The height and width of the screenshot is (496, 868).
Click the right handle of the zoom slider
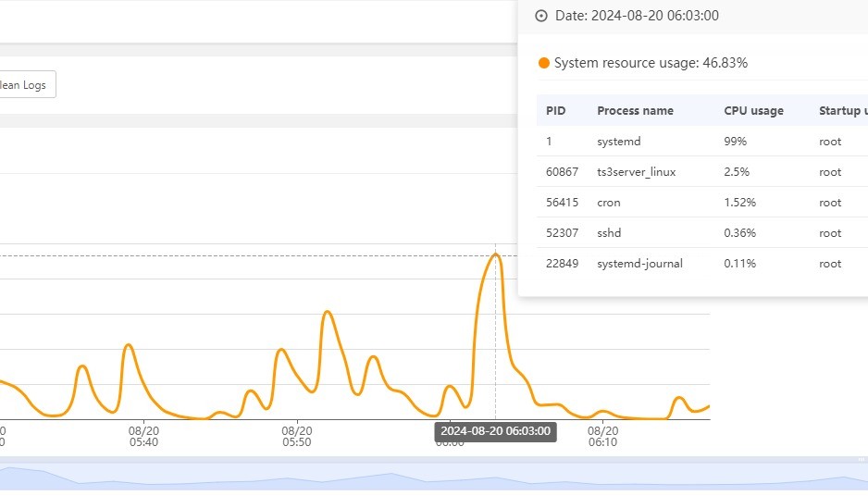click(x=862, y=460)
